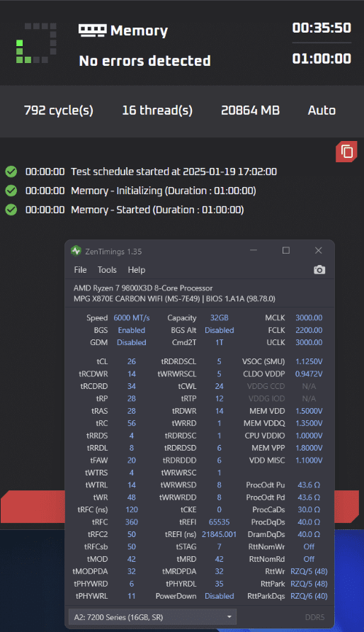The height and width of the screenshot is (632, 364).
Task: Click the tCL value 26
Action: pos(132,361)
